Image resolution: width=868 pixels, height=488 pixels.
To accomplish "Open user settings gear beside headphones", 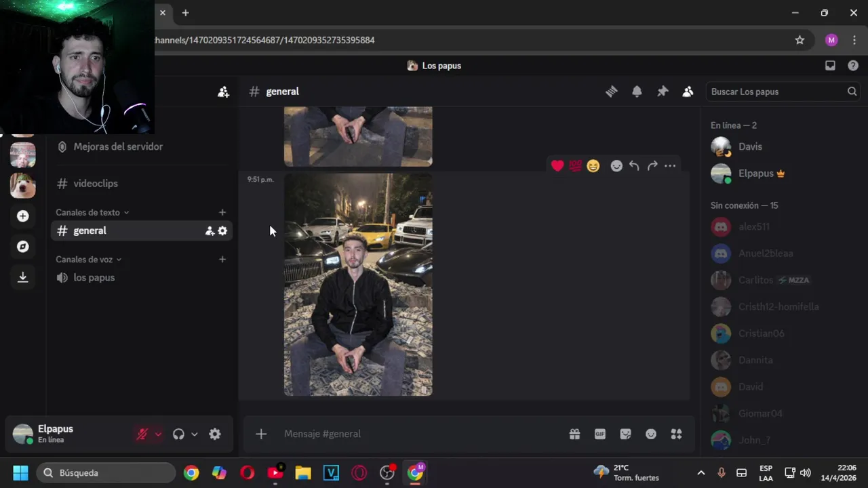I will tap(215, 434).
